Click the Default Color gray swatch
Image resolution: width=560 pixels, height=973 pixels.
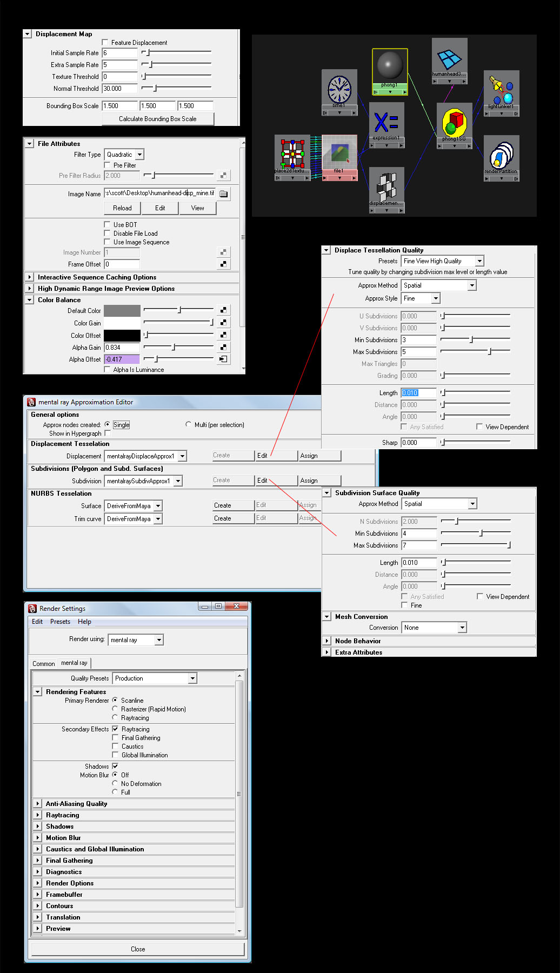(122, 311)
